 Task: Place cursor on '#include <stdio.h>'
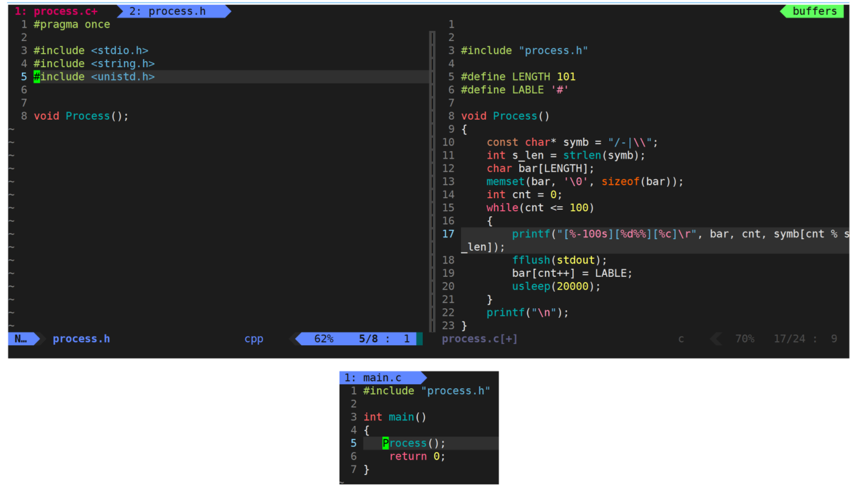coord(91,51)
